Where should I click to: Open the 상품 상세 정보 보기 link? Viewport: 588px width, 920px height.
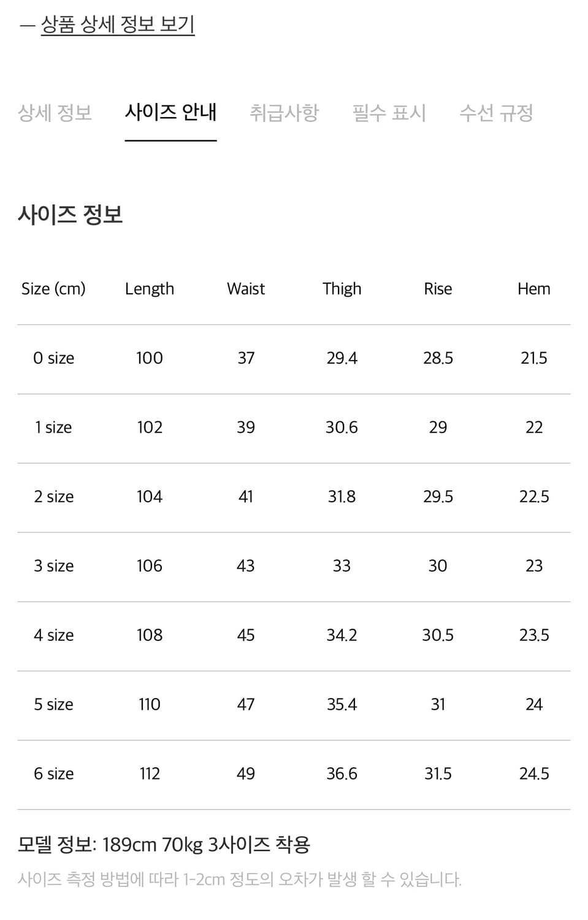click(118, 26)
